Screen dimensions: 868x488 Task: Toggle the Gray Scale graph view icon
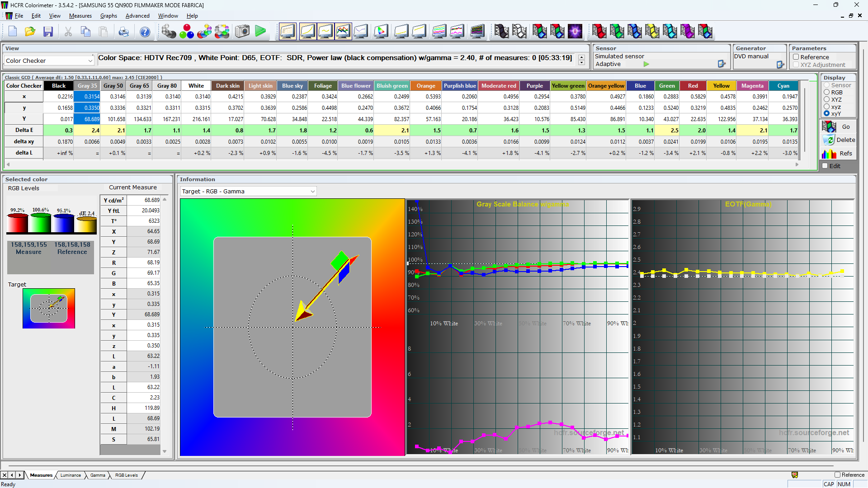click(343, 31)
